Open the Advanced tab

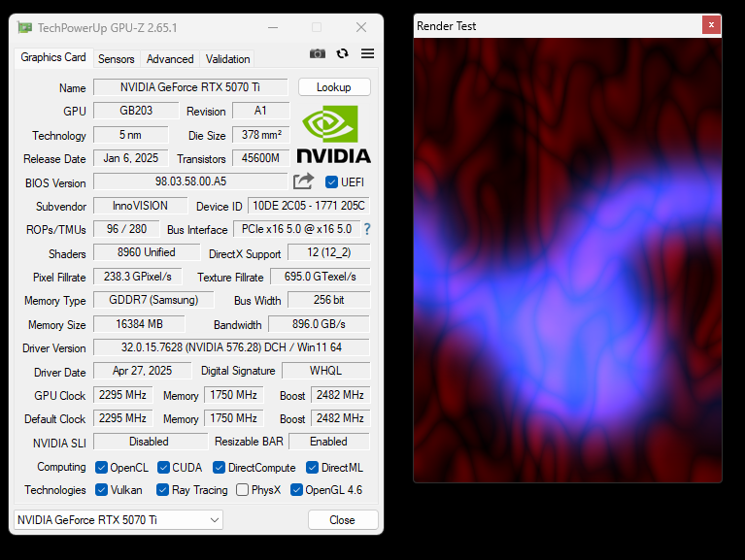tap(170, 59)
